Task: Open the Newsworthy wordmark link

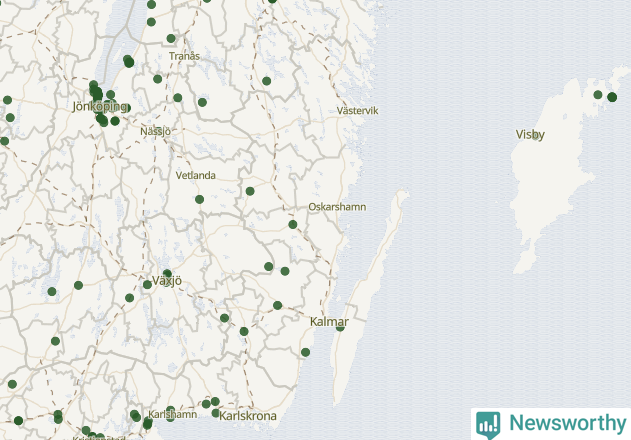Action: [x=568, y=423]
